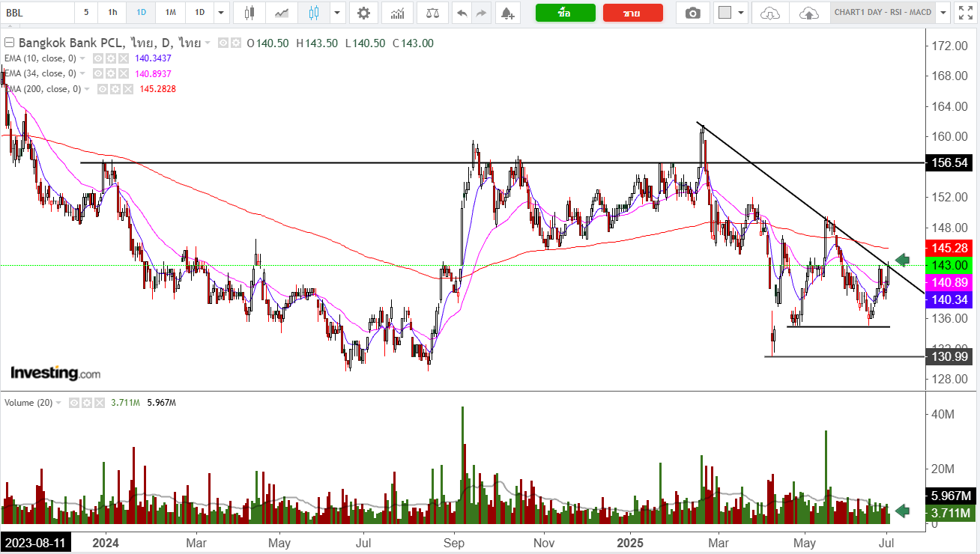The height and width of the screenshot is (554, 980).
Task: Click the Sep mark on time axis
Action: 453,543
